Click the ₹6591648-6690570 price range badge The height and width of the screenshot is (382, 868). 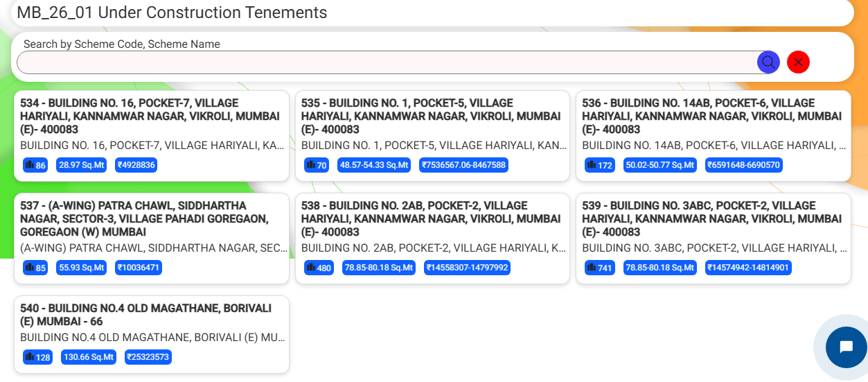point(744,165)
